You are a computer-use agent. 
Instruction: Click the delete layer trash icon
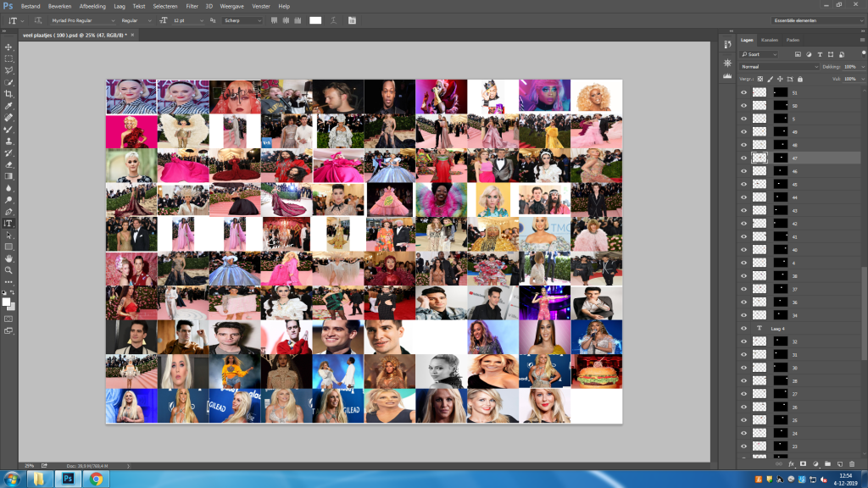click(x=852, y=463)
